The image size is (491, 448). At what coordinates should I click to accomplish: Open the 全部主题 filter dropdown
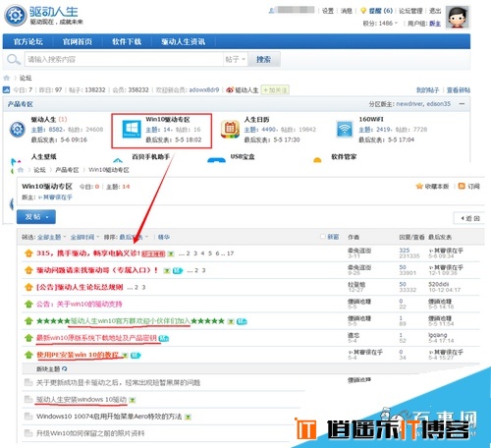pos(52,237)
